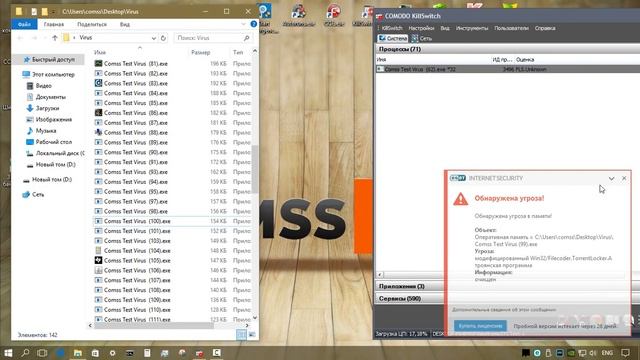Viewport: 640px width, 360px height.
Task: Click the Explorer horizontal scrollbar
Action: (x=154, y=326)
